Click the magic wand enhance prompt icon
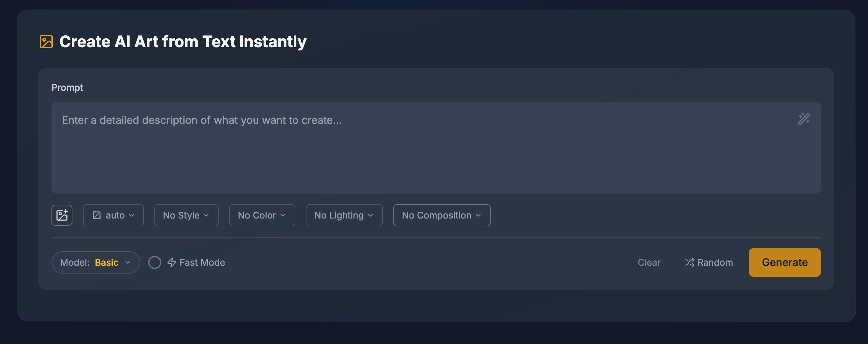 click(x=804, y=119)
